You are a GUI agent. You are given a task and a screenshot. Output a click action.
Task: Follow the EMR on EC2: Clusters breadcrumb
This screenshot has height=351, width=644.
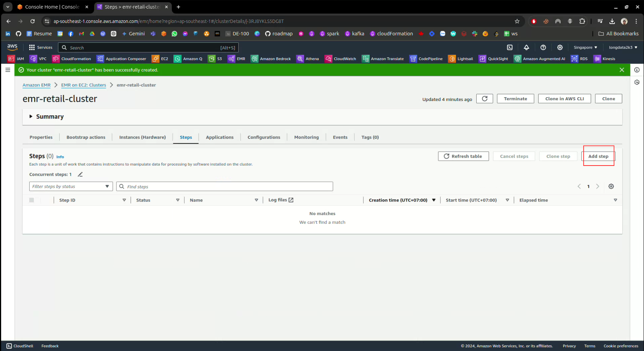(x=84, y=85)
